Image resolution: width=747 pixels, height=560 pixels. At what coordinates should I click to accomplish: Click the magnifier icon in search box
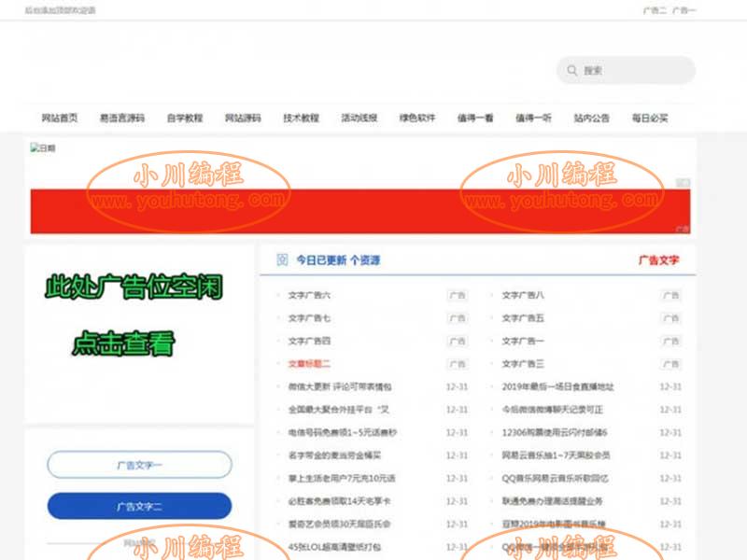tap(571, 71)
